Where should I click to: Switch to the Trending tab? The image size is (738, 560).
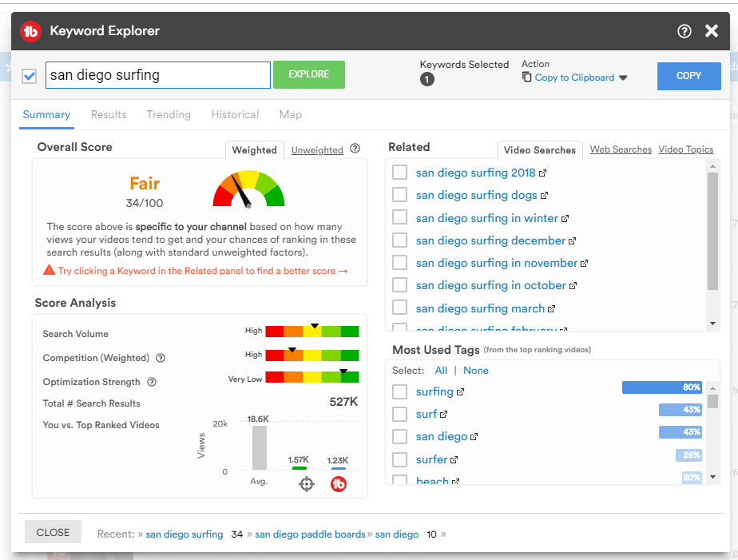click(x=169, y=114)
